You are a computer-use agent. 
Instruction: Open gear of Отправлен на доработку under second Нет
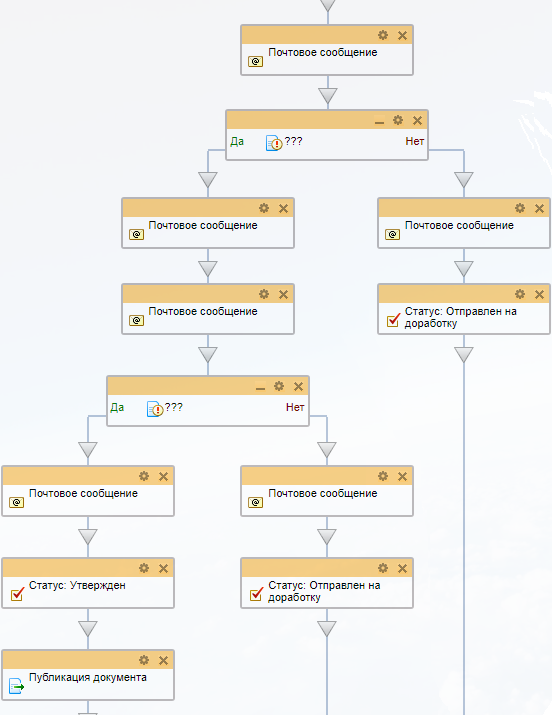click(383, 568)
